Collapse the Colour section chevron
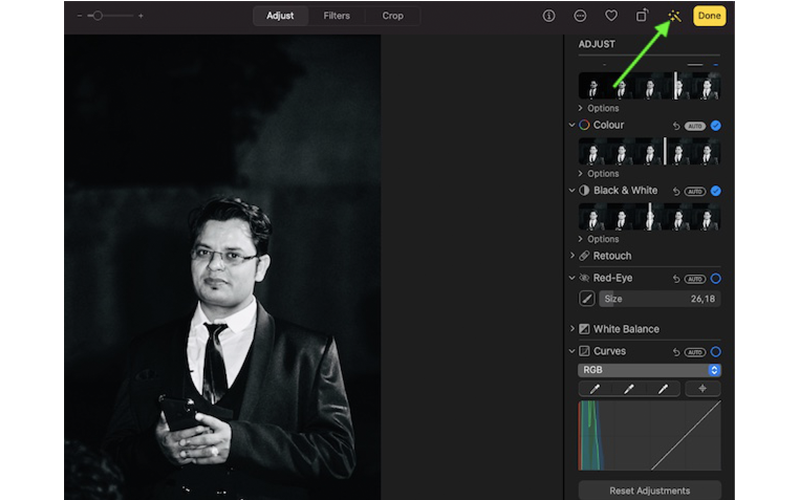The image size is (799, 500). (572, 125)
